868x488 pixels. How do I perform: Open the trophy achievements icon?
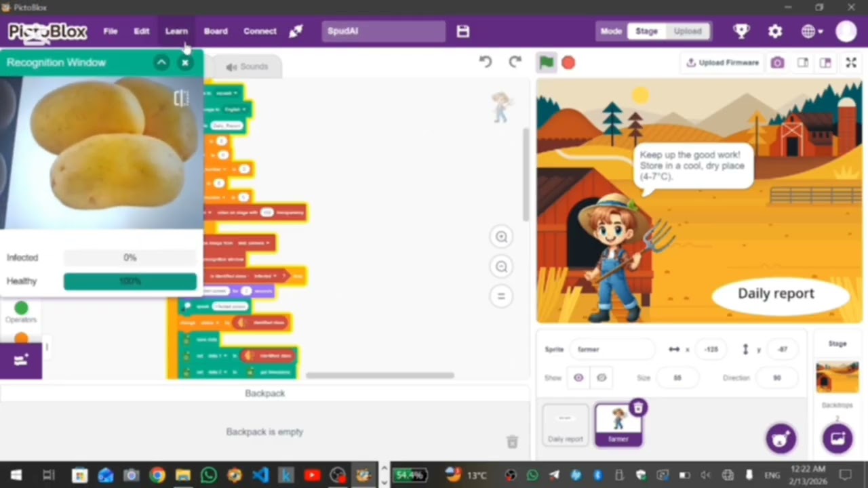tap(741, 31)
